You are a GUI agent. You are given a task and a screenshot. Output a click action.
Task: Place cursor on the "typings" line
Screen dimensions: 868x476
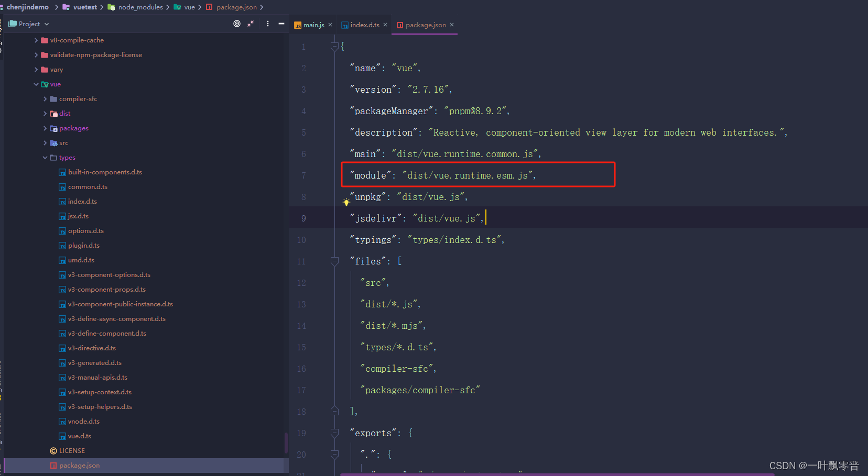(427, 240)
